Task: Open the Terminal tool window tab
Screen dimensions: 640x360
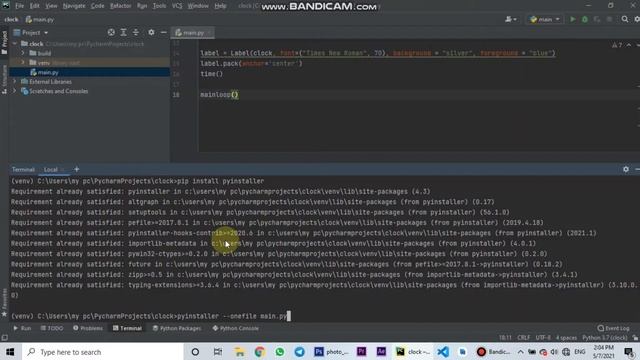Action: (x=127, y=328)
